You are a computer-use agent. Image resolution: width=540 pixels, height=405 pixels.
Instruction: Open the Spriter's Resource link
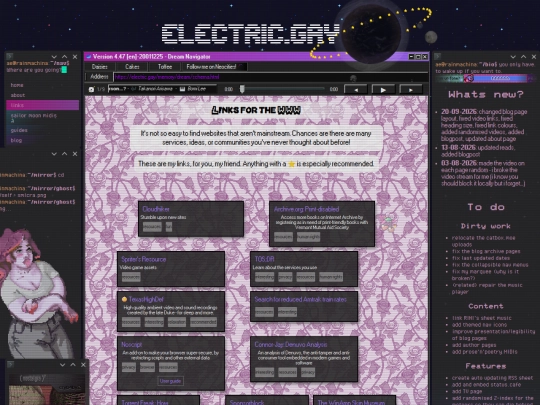[143, 259]
